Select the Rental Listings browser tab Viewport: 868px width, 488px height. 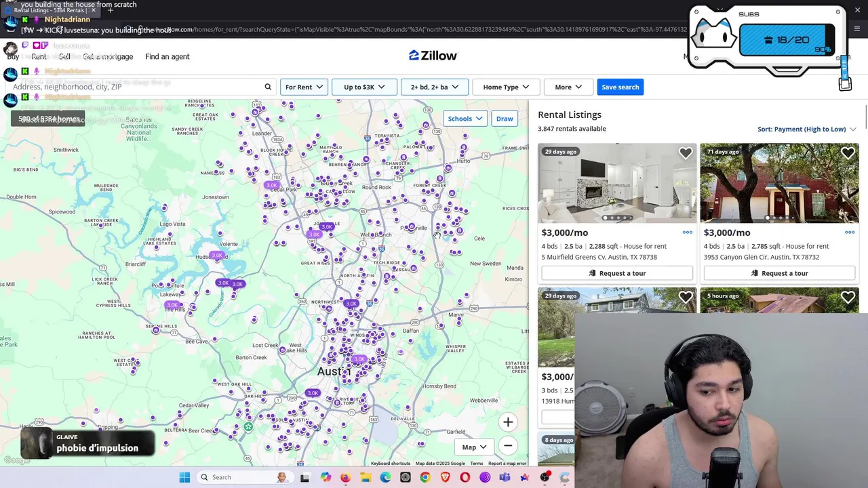[x=51, y=10]
